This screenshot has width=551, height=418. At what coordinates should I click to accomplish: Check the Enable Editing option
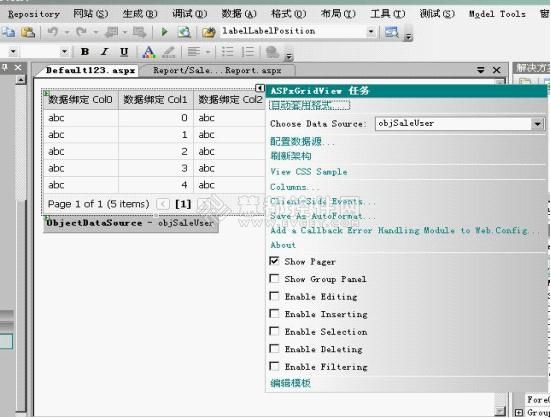coord(274,296)
